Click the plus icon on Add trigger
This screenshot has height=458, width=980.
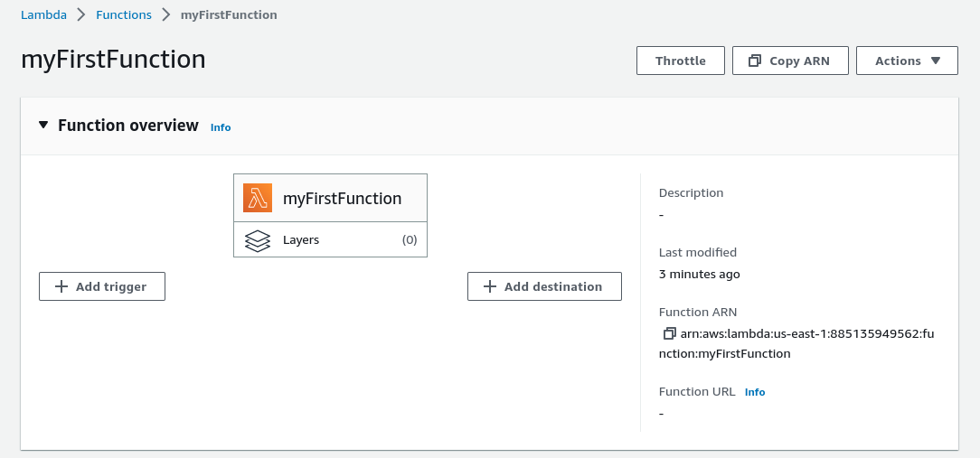pyautogui.click(x=61, y=286)
